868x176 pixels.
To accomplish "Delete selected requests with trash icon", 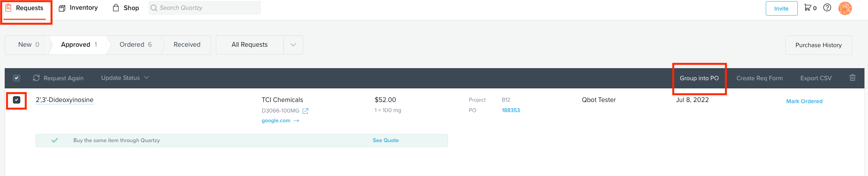I will point(852,77).
